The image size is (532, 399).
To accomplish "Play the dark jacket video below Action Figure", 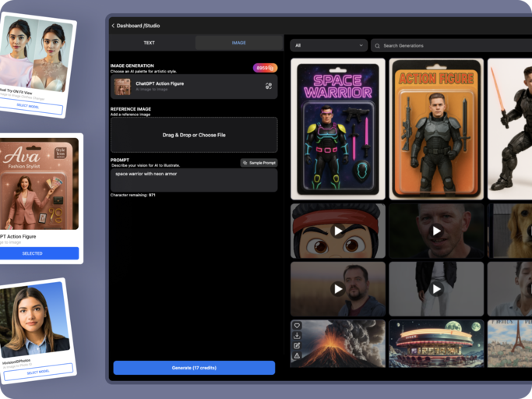I will pos(436,289).
